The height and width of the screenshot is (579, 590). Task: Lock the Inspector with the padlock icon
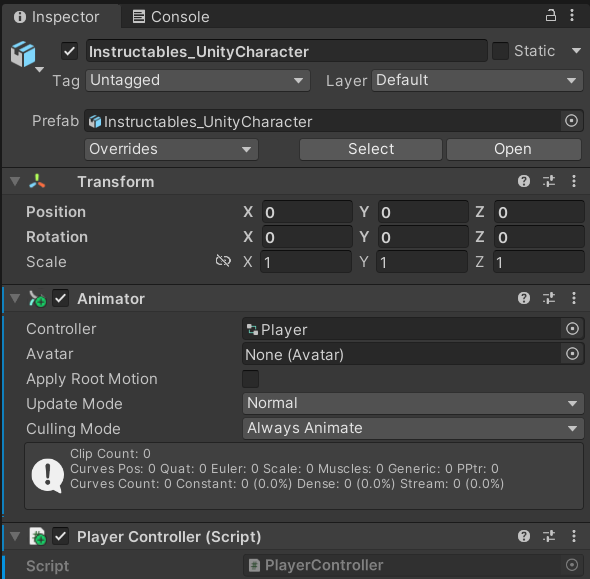tap(550, 16)
